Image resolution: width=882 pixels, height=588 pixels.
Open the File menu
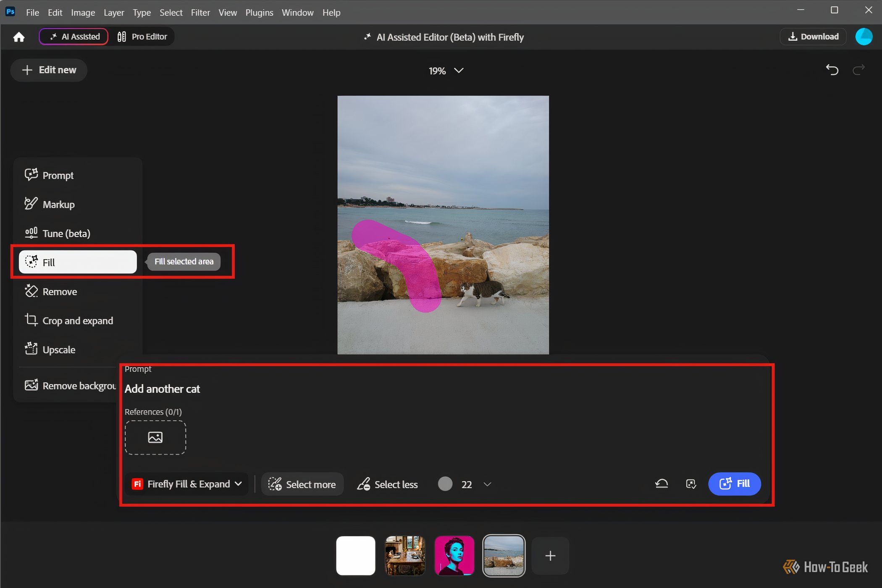click(x=32, y=13)
